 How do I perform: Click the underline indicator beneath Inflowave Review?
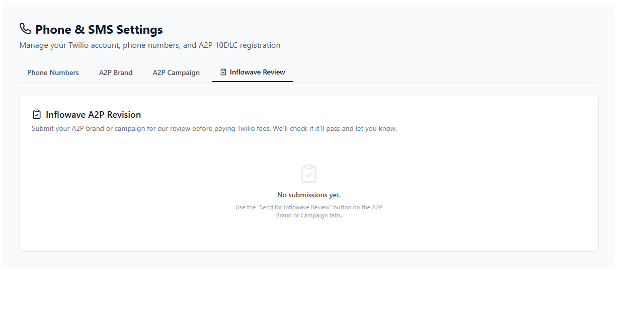pyautogui.click(x=253, y=81)
